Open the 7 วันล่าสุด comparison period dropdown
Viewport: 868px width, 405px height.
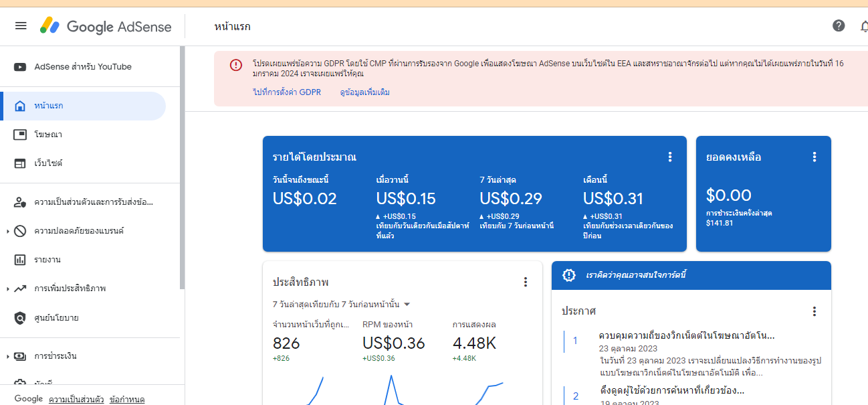341,304
